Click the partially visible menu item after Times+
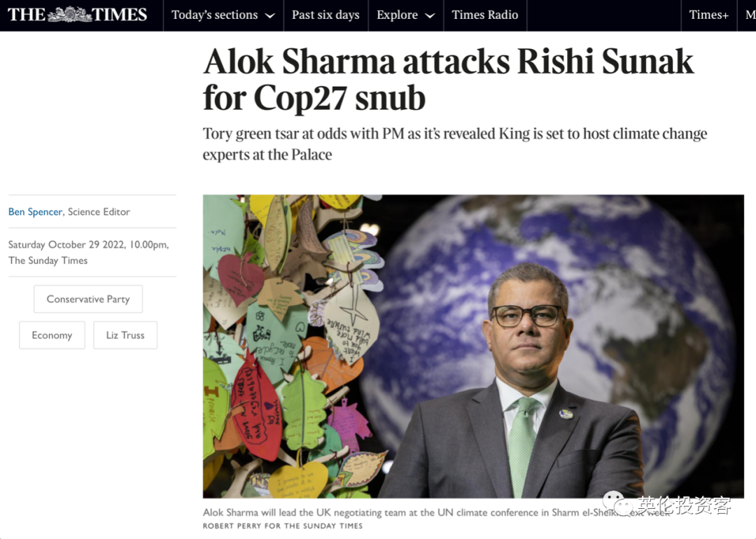Screen dimensions: 756x539 (x=750, y=15)
